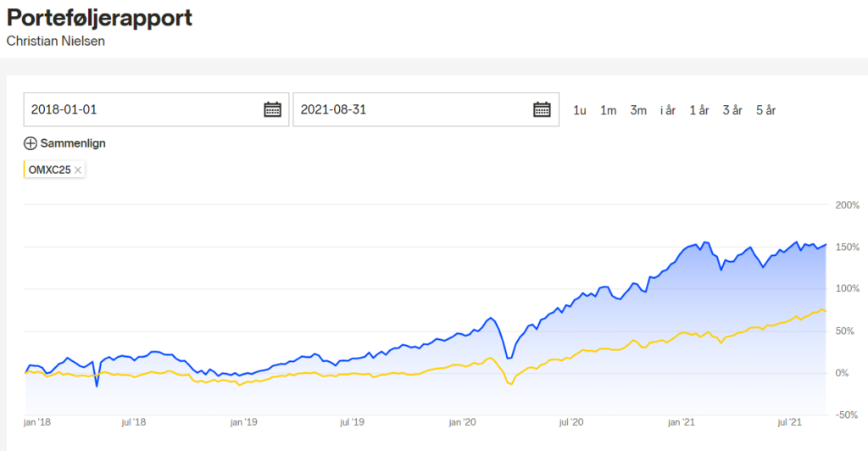Click the end date field 2021-08-31

coord(426,109)
